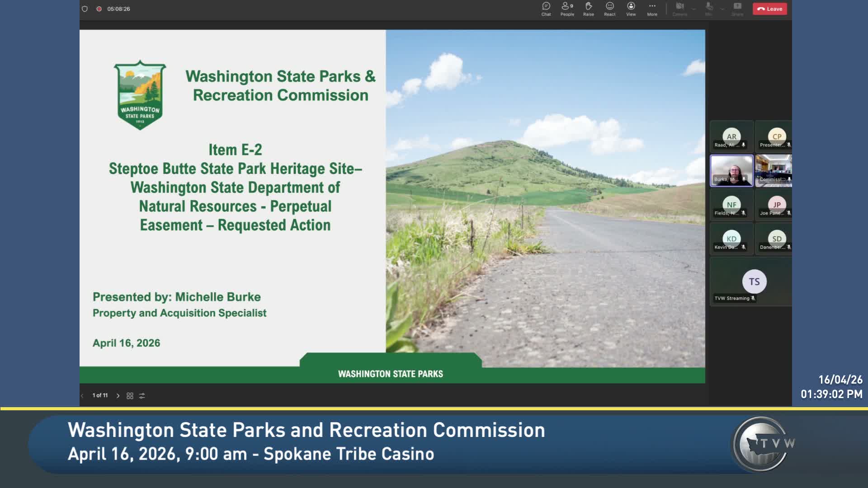The image size is (868, 488).
Task: Leave the meeting
Action: pos(769,9)
